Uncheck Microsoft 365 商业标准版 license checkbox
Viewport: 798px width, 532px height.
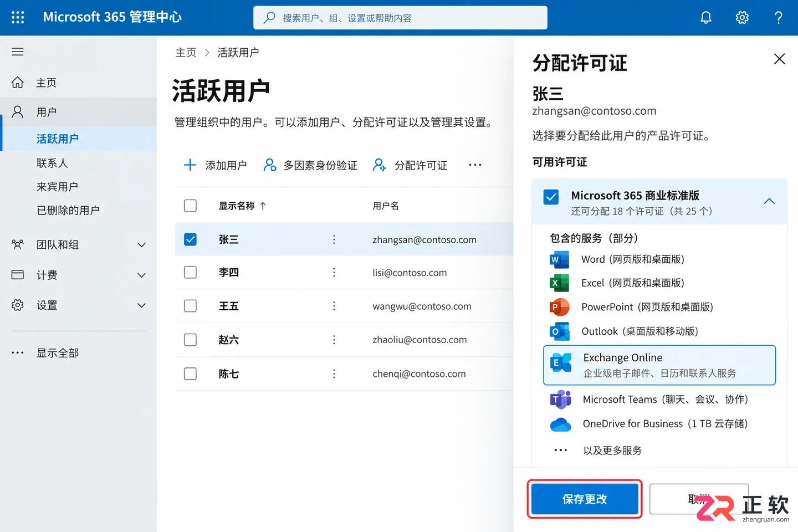tap(551, 197)
